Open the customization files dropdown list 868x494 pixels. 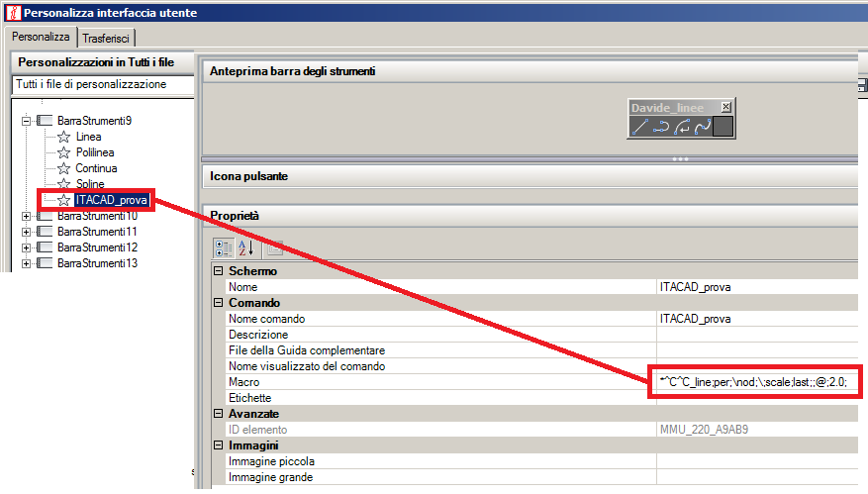click(103, 84)
